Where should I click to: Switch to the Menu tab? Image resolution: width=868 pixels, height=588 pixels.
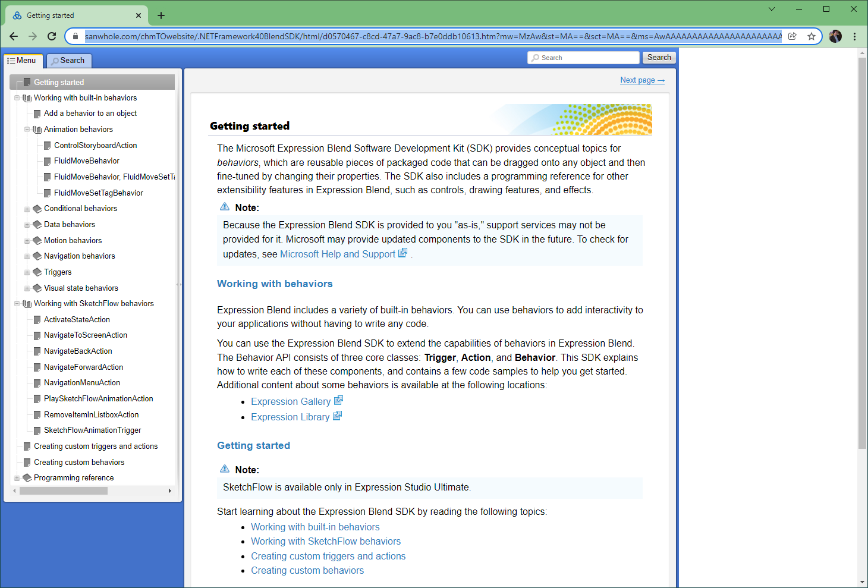[22, 61]
